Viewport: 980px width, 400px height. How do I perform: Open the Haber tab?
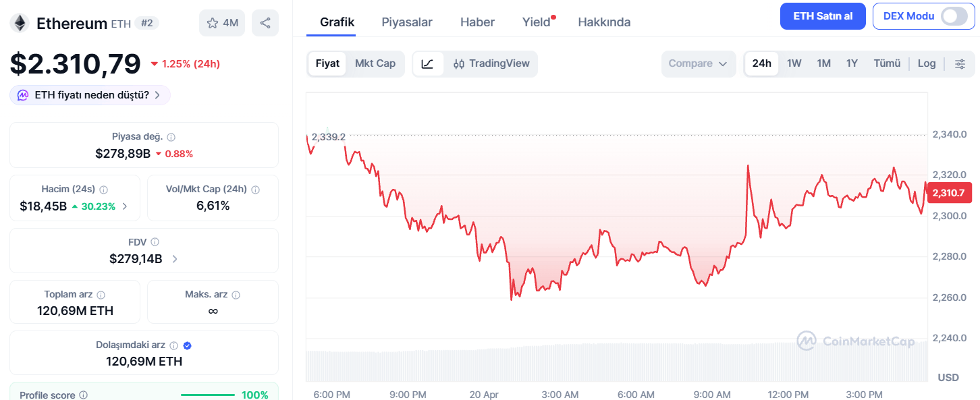tap(477, 22)
